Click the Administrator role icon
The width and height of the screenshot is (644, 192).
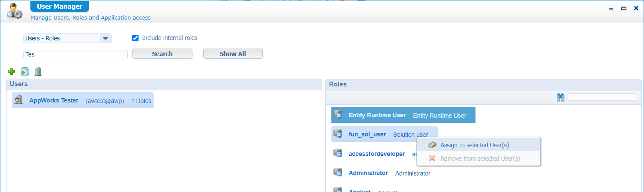[x=338, y=172]
